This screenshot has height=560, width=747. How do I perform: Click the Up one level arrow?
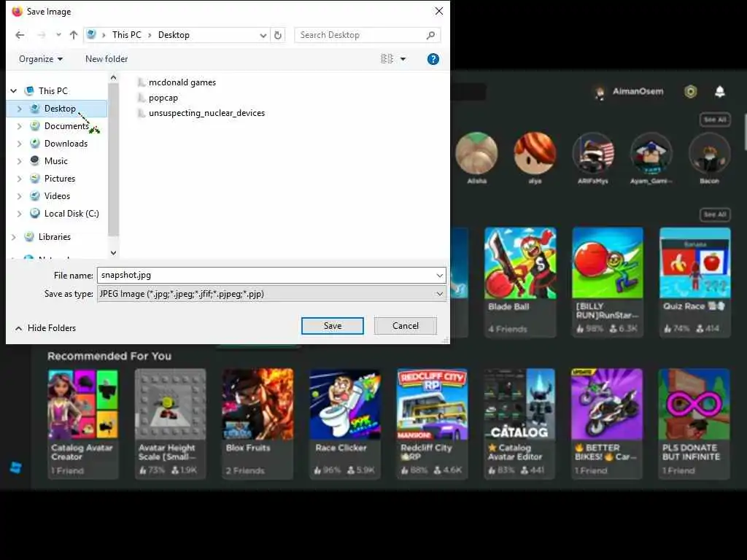pos(74,35)
